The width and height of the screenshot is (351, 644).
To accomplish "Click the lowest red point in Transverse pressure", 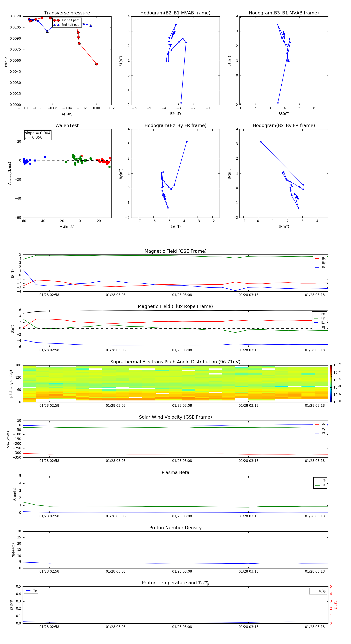I will pos(97,64).
